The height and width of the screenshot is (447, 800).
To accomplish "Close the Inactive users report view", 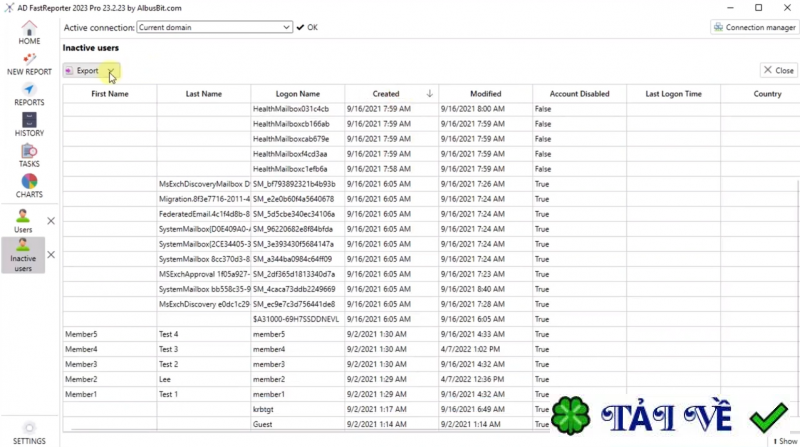I will [779, 70].
